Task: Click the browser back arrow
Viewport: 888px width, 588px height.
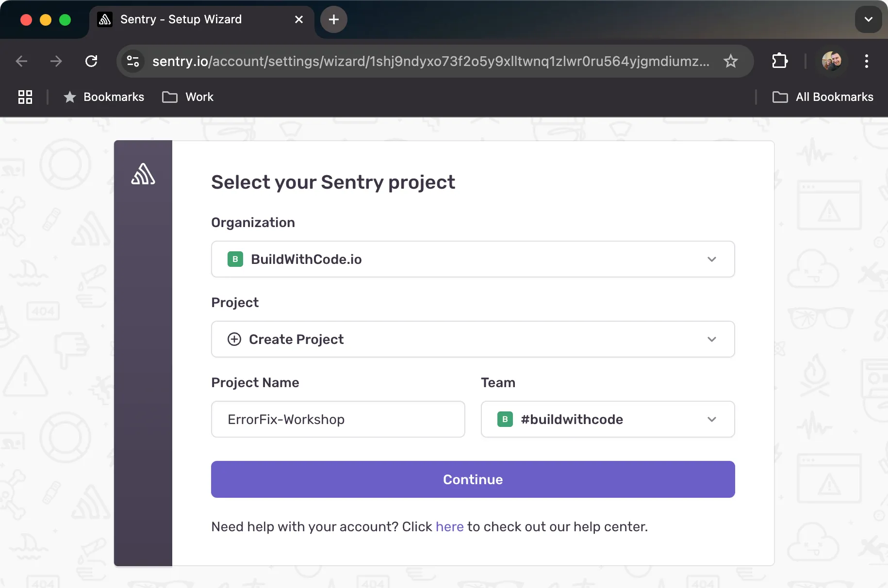Action: [21, 61]
